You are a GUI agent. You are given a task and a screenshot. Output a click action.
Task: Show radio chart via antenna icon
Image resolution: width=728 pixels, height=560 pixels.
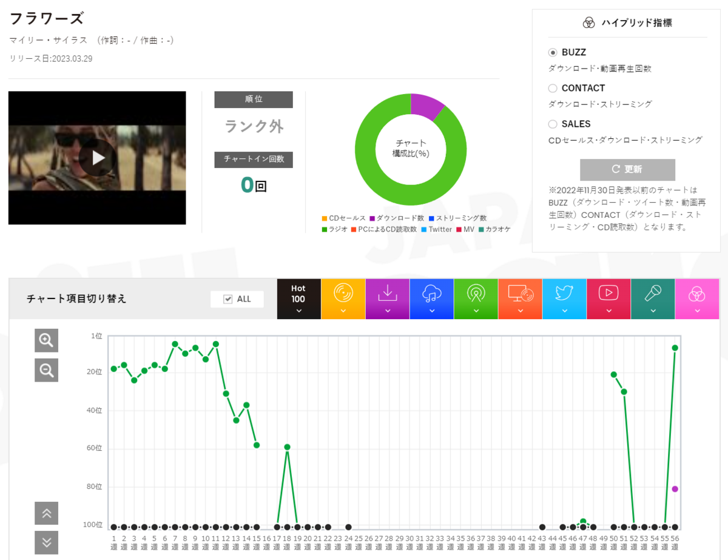pyautogui.click(x=476, y=299)
